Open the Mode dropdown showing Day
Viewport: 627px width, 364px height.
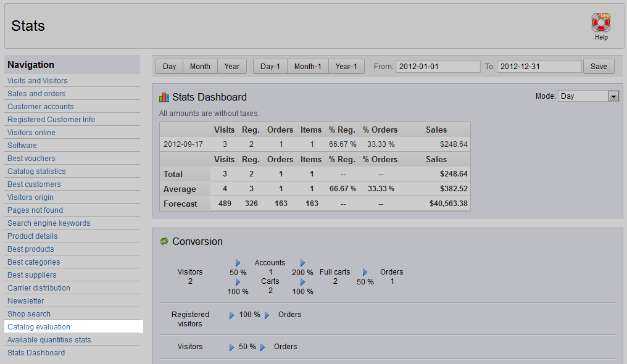click(x=588, y=96)
